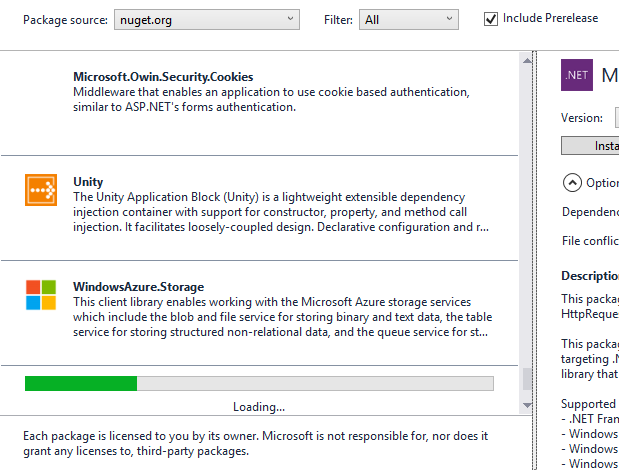Click the WindowsAzure.Storage description text
The width and height of the screenshot is (619, 470).
[x=283, y=317]
